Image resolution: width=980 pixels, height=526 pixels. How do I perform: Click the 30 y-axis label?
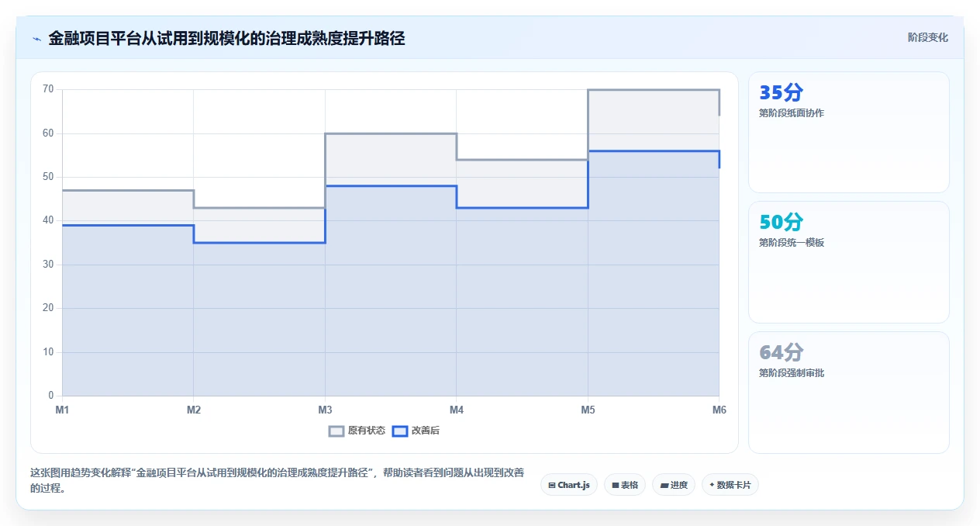(x=48, y=265)
